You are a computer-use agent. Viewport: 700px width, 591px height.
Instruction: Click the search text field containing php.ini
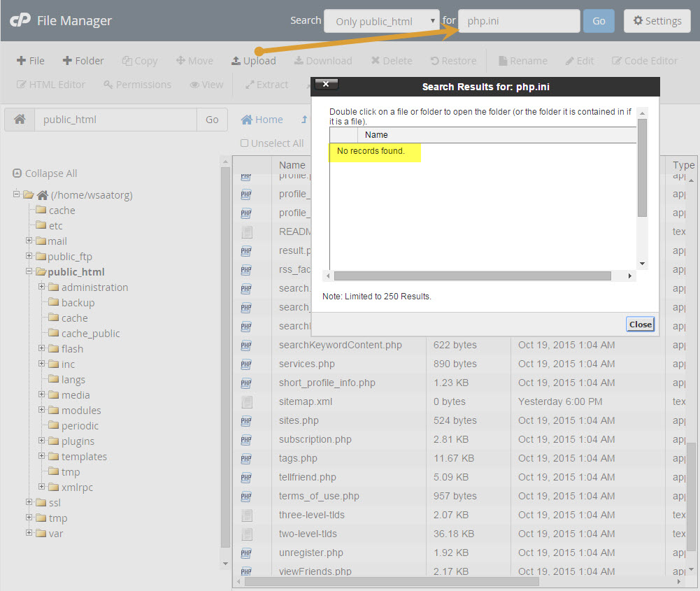point(519,21)
